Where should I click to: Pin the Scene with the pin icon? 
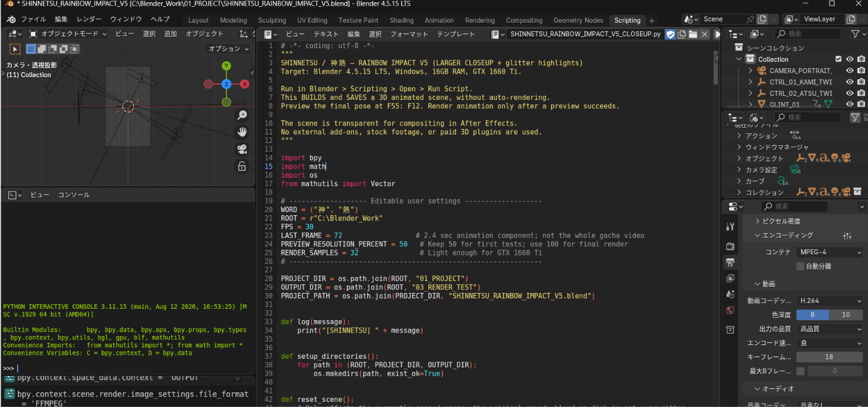click(750, 19)
